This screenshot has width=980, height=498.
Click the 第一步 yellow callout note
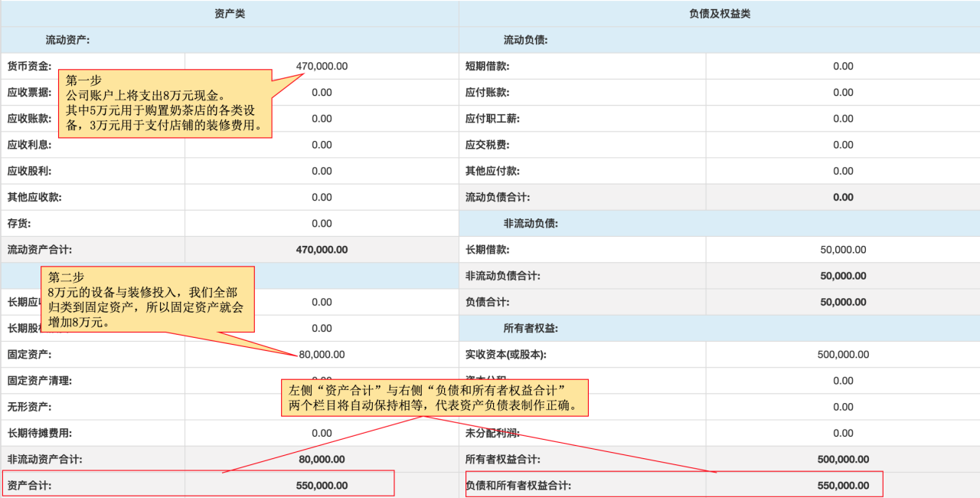click(x=165, y=103)
